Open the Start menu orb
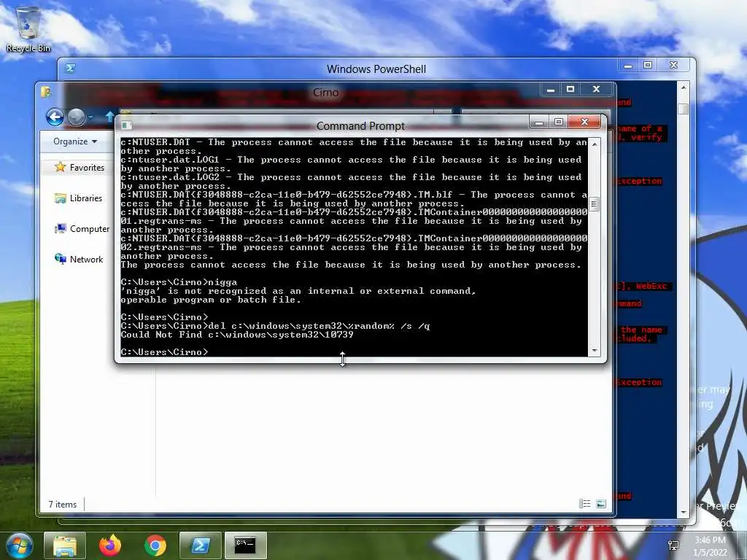Screen dimensions: 747x560 (x=20, y=545)
